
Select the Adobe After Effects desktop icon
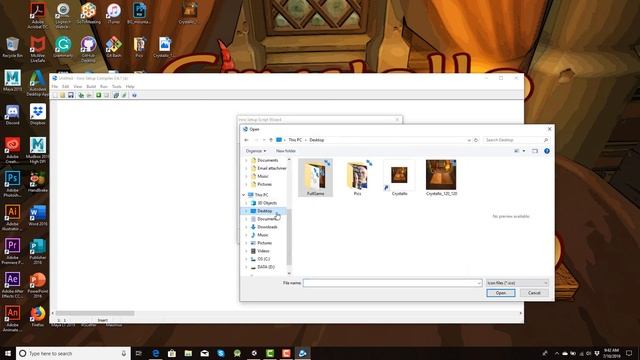click(x=12, y=285)
